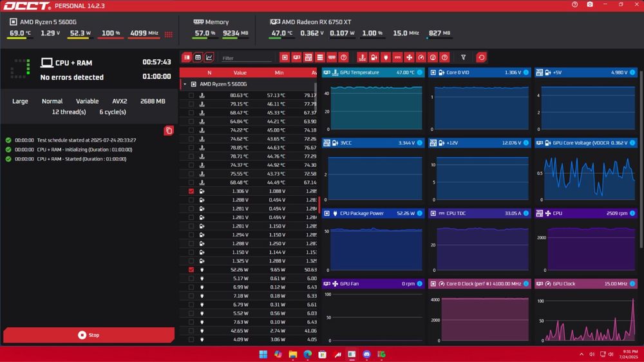This screenshot has height=362, width=644.
Task: Click the CPU temperature bar under 69.0 °C
Action: tap(19, 38)
